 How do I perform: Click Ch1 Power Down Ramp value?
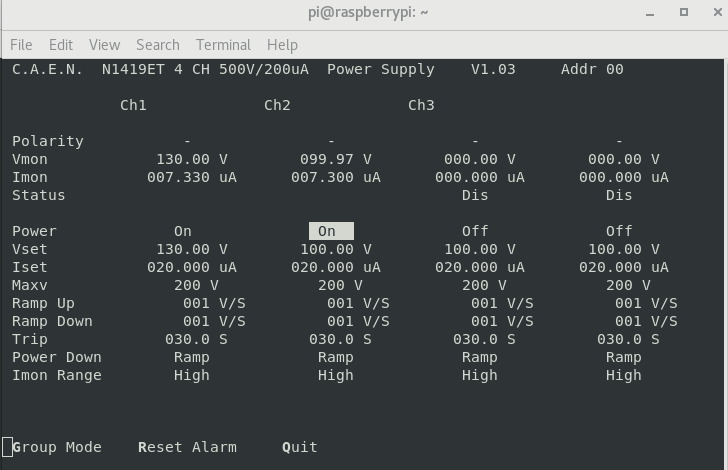point(192,358)
